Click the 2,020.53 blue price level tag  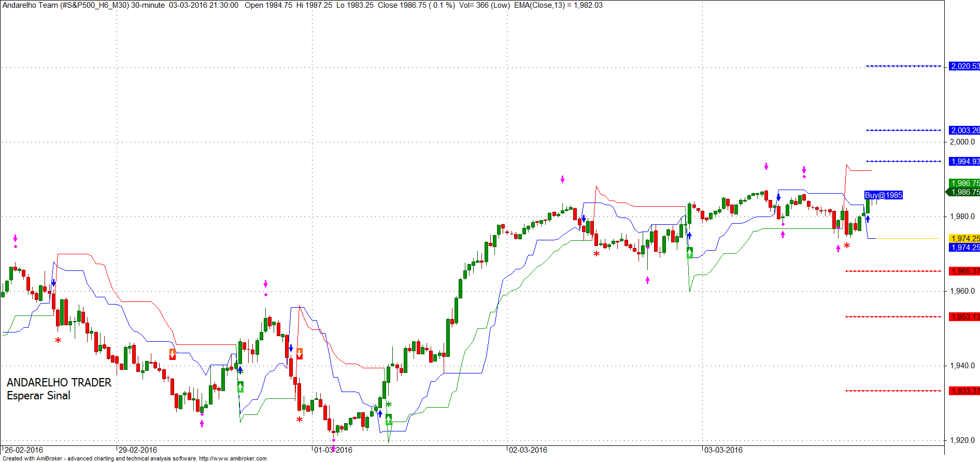964,66
